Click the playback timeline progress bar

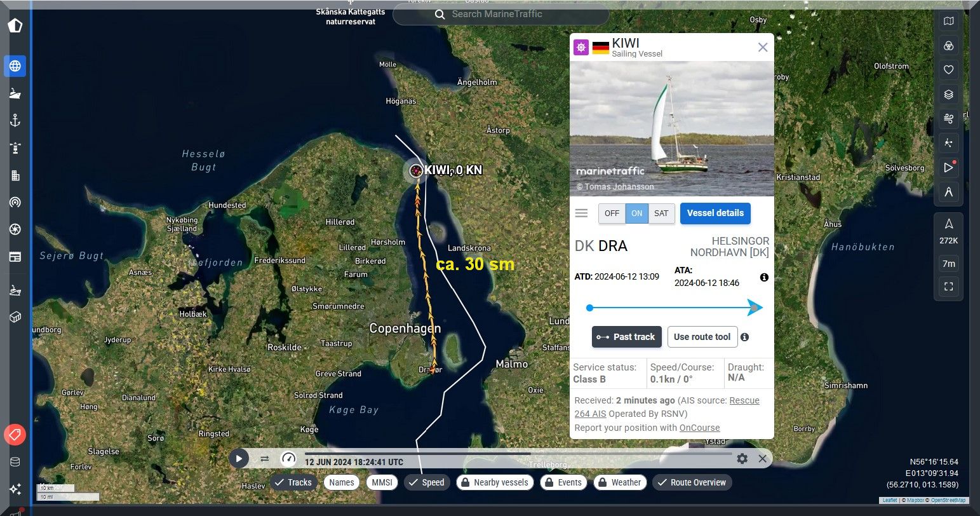click(518, 454)
